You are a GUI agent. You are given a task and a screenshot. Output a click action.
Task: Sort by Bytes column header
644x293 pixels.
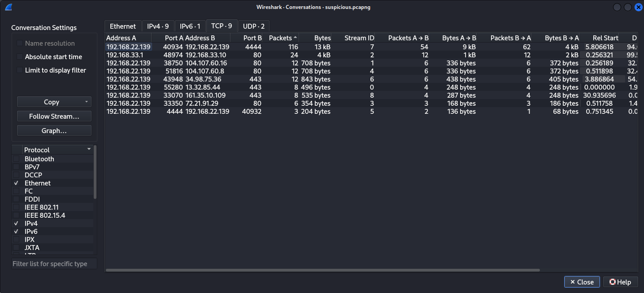(315, 38)
